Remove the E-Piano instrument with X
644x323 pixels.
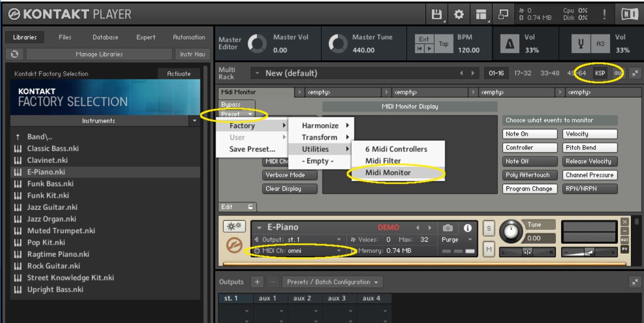point(625,222)
